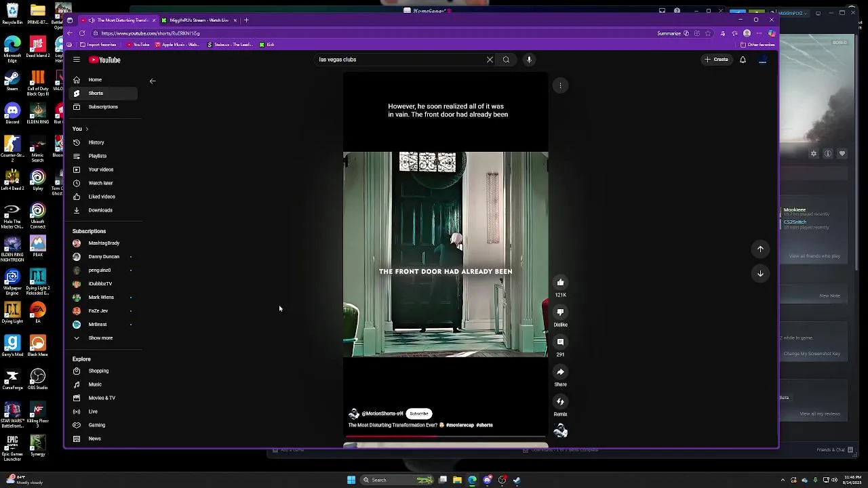868x488 pixels.
Task: Click the browser address bar URL
Action: click(151, 33)
